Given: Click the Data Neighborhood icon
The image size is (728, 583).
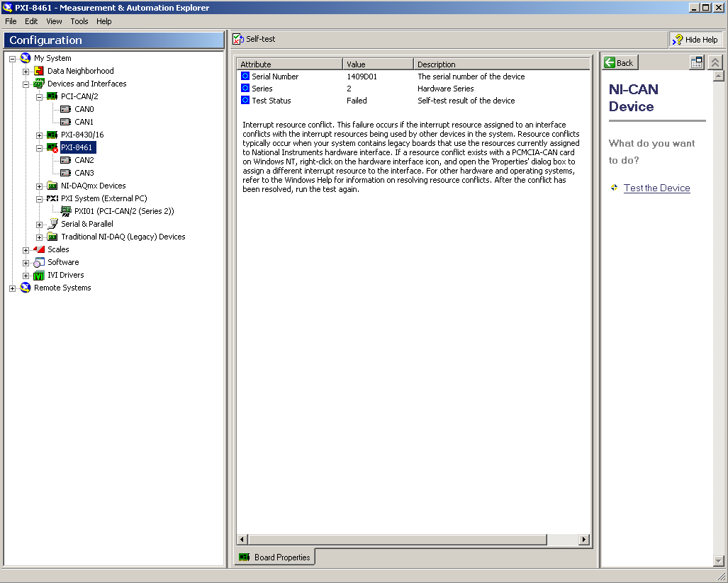Looking at the screenshot, I should (x=39, y=71).
